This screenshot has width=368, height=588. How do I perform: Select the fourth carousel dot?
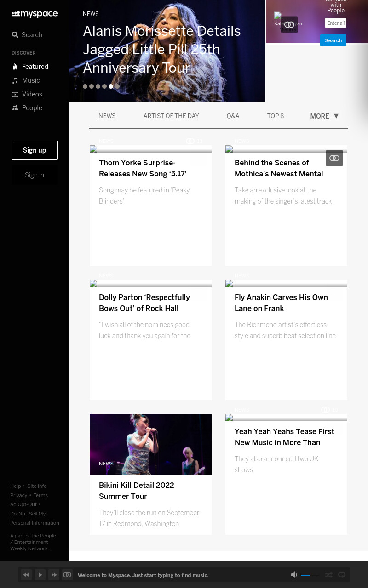tap(104, 86)
